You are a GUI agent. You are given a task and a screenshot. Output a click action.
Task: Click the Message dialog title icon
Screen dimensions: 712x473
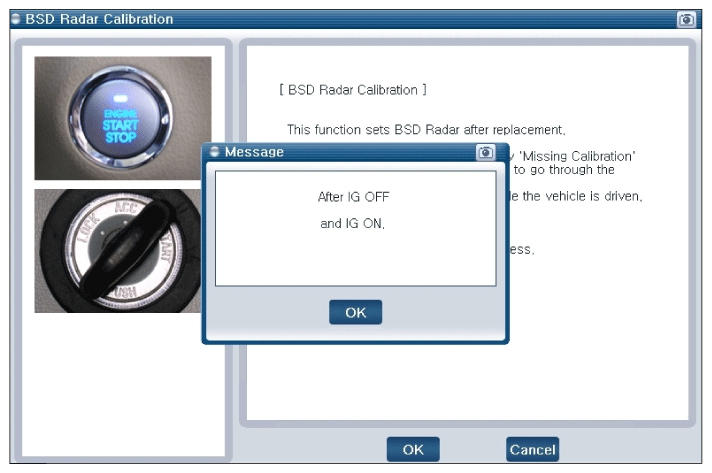click(x=214, y=152)
